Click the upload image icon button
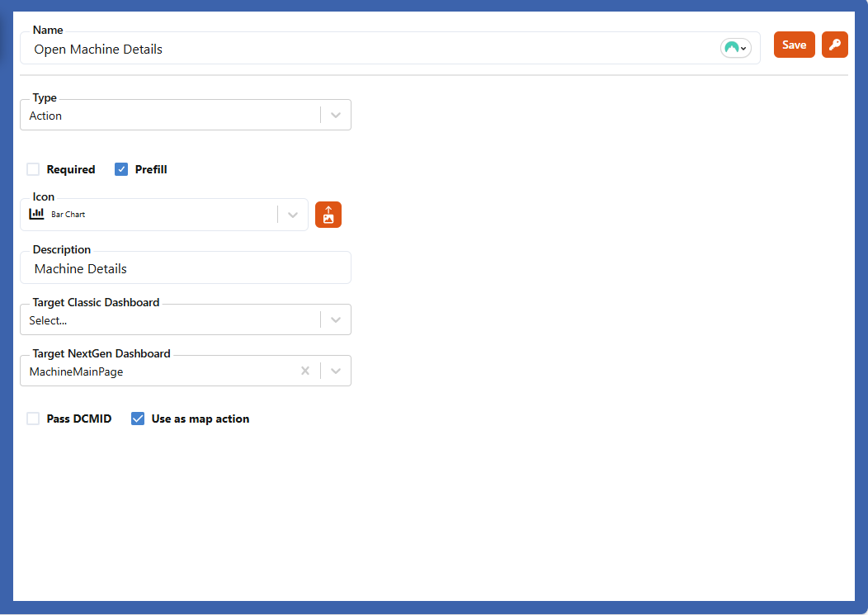 [x=328, y=215]
